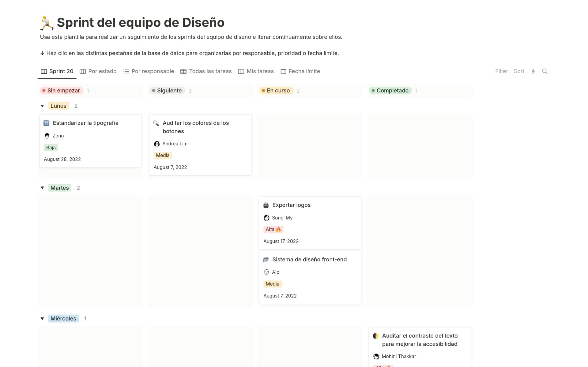Click the green Baja priority tag
Screen dimensions: 588x367
pos(51,148)
